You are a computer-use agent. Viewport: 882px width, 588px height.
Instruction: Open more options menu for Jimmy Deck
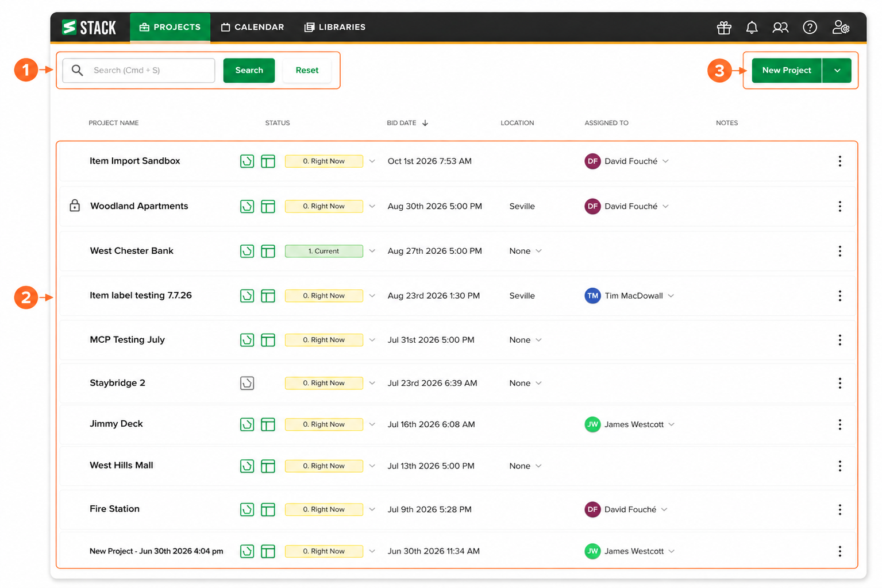[839, 424]
